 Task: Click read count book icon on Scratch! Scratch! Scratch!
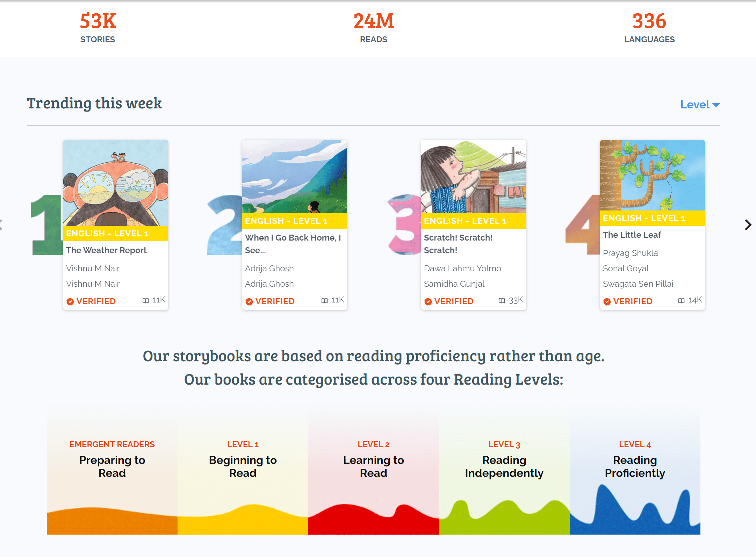(x=502, y=301)
